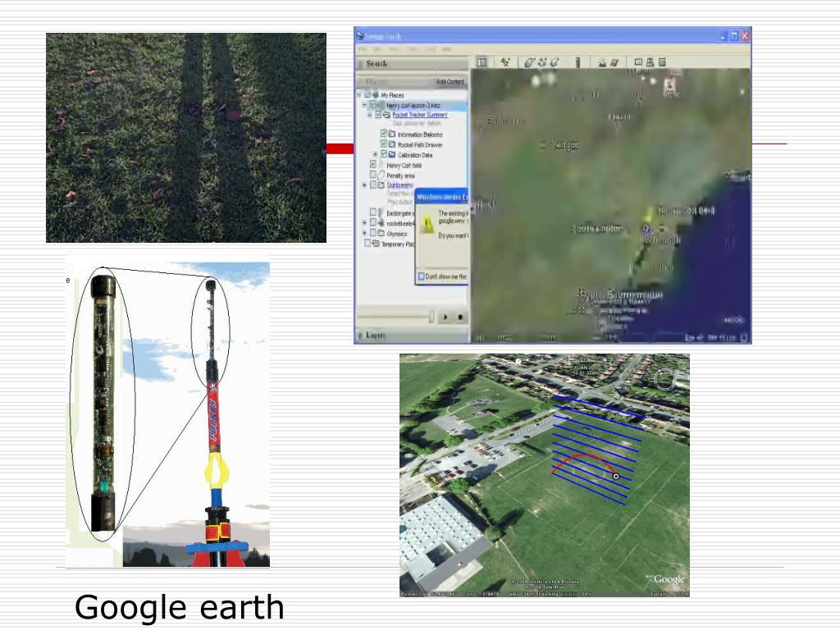The image size is (840, 630).
Task: Expand the Sightseeing folder
Action: pyautogui.click(x=364, y=185)
